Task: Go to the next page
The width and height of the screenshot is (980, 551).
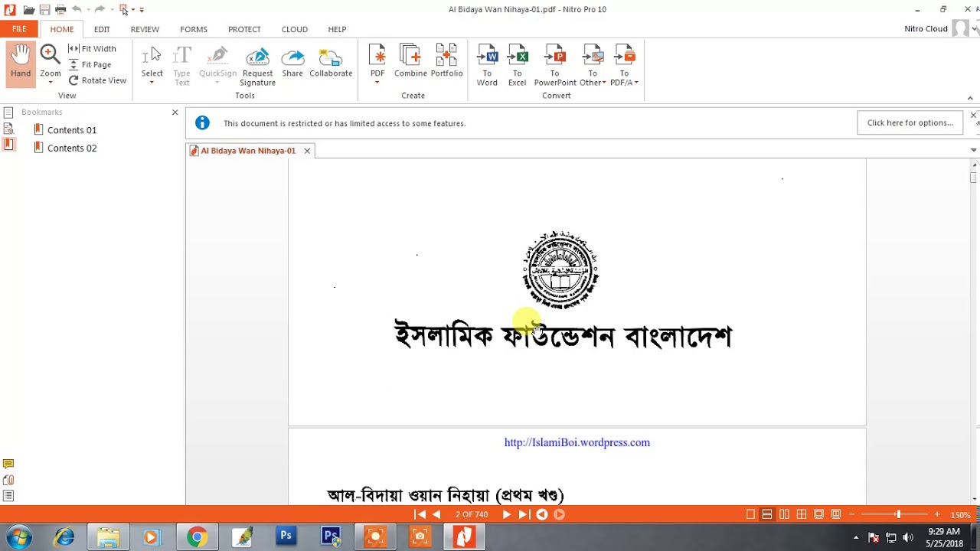Action: click(506, 514)
